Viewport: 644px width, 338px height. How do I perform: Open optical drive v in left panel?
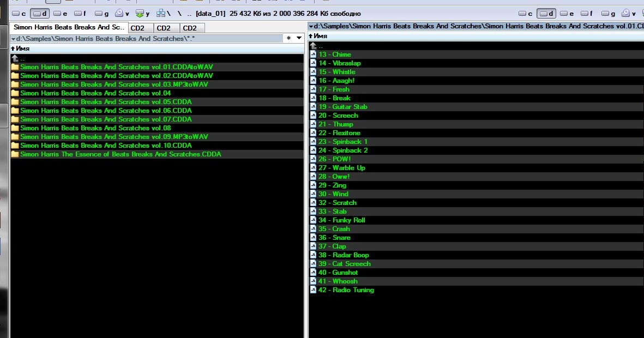tap(122, 14)
